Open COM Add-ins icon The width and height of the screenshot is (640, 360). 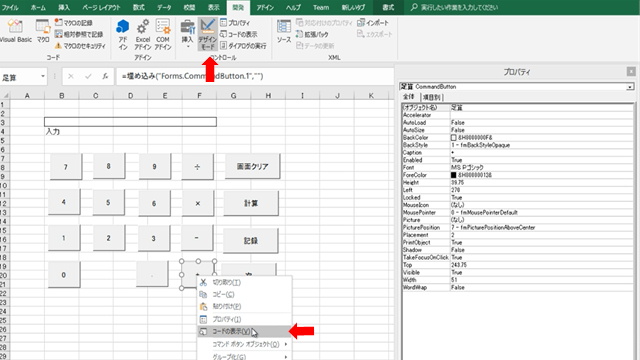(x=163, y=27)
